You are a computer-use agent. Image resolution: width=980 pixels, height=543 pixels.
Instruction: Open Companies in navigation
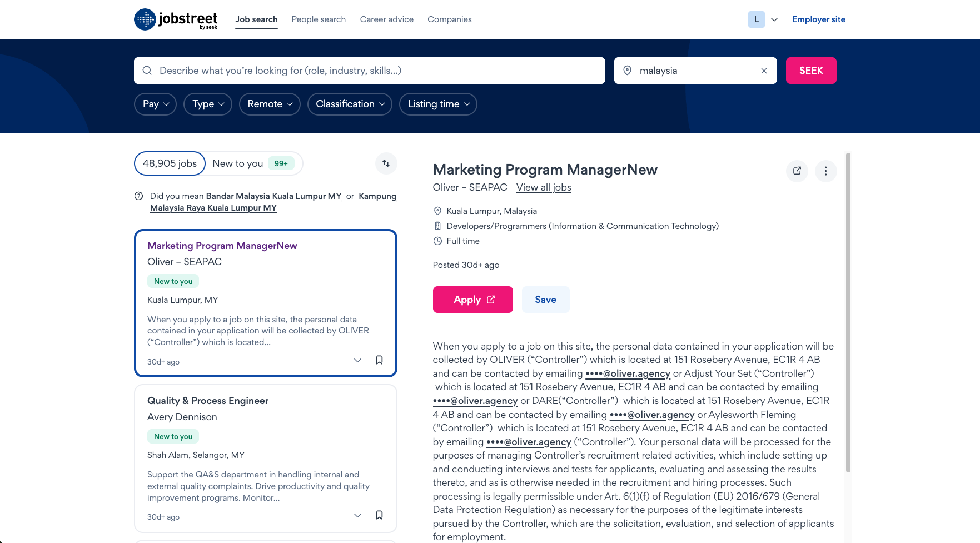click(x=450, y=19)
